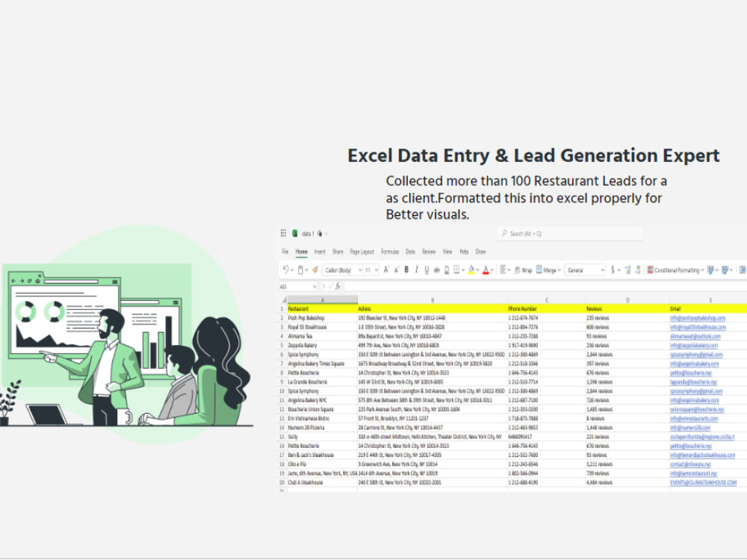Toggle Italic formatting

(416, 270)
